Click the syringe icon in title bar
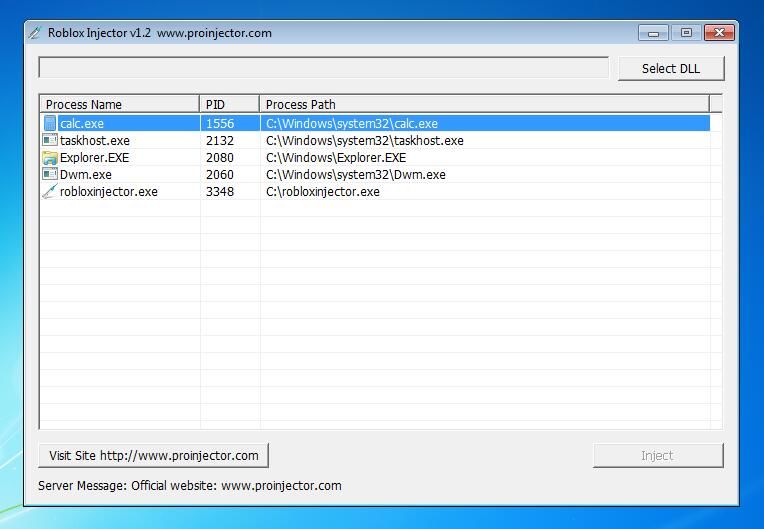Screen dimensions: 764x529 point(35,33)
